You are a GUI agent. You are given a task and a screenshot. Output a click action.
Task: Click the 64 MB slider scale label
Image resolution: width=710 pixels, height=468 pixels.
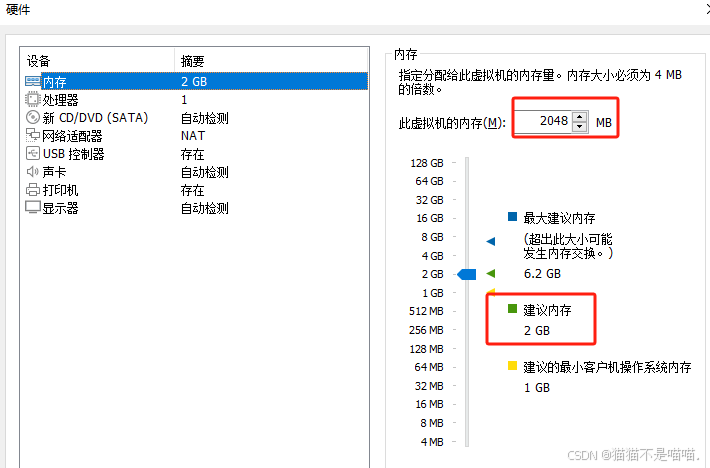[x=429, y=367]
